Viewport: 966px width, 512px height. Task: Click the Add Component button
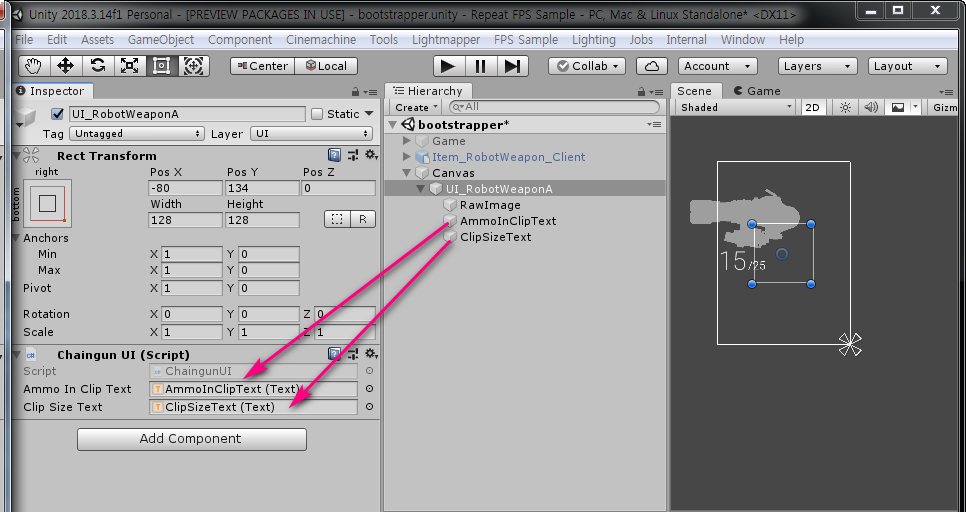192,439
